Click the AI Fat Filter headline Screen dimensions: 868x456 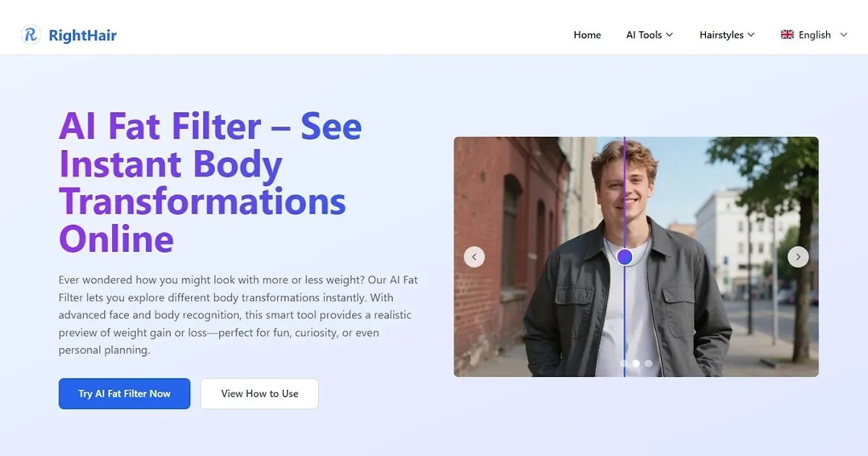(x=210, y=182)
